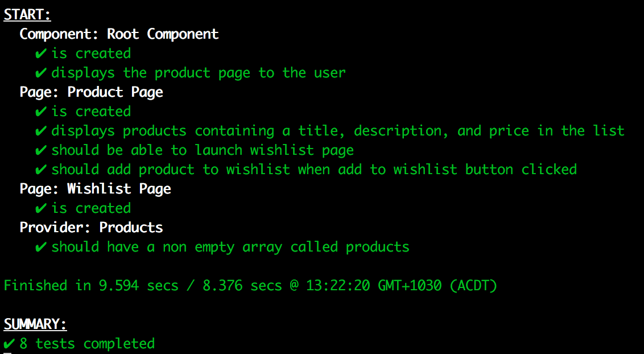This screenshot has width=644, height=354.
Task: Click 'should have a non empty array called products'
Action: pos(230,247)
